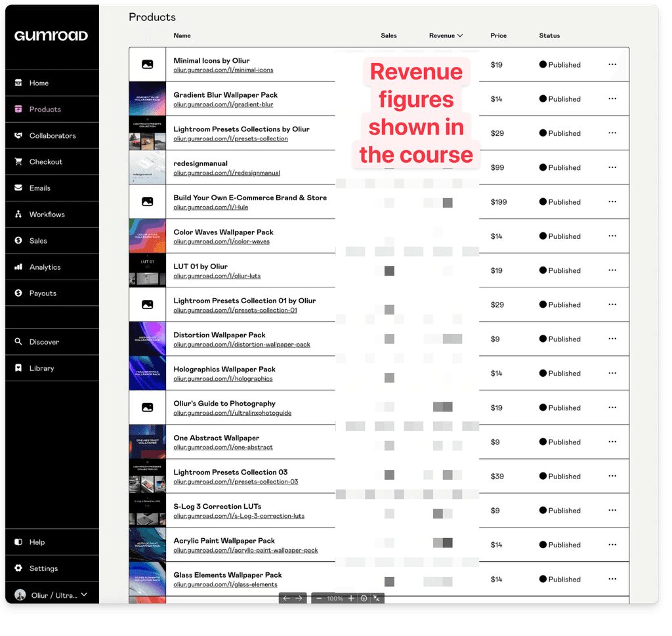Click the Sales dollar icon
The image size is (672, 636).
click(x=18, y=240)
